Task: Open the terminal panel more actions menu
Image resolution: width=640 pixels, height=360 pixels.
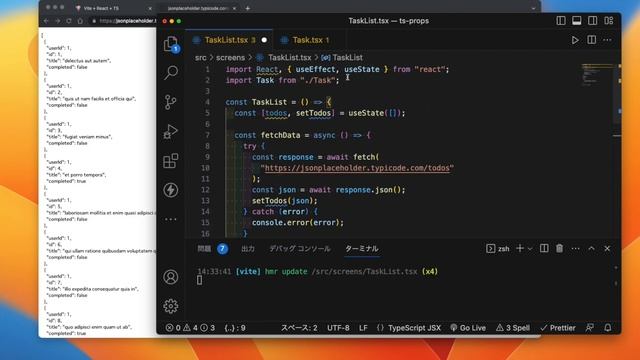Action: (576, 249)
